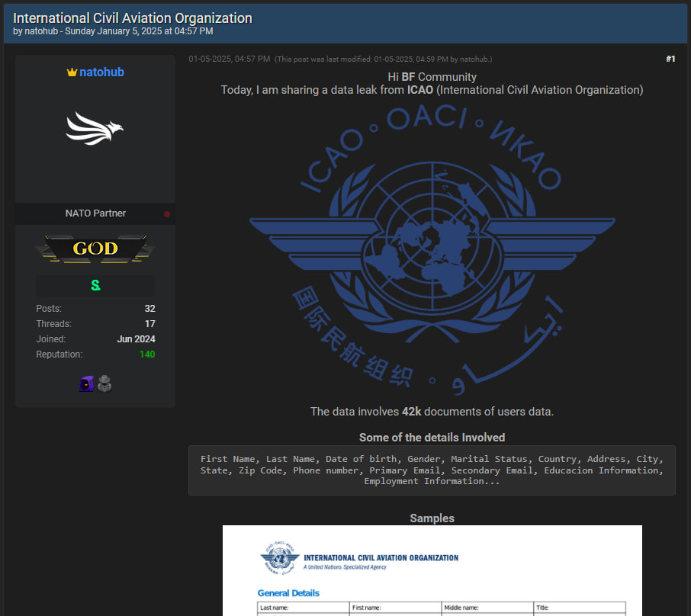The height and width of the screenshot is (616, 691).
Task: Click the Joined date Jun 2024
Action: pos(137,338)
